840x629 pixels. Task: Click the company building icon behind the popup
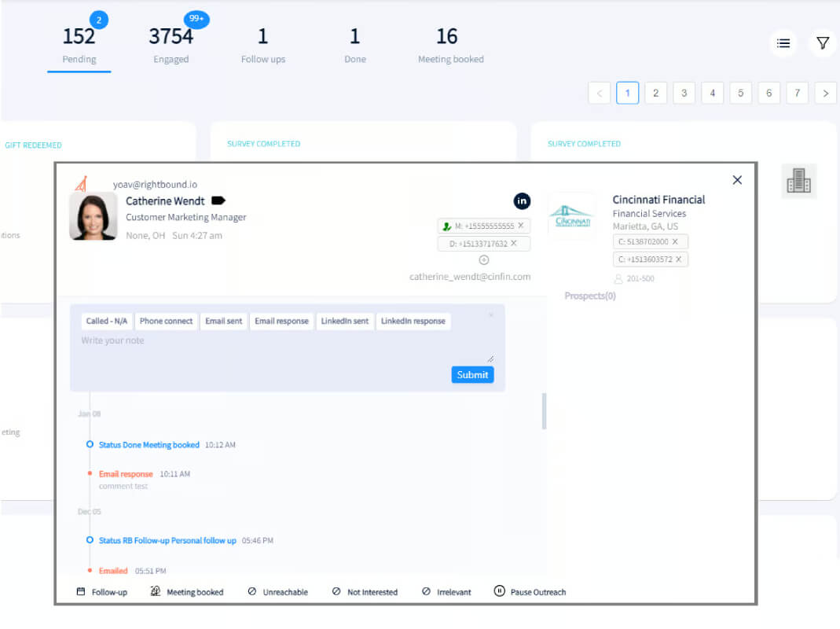[x=798, y=181]
